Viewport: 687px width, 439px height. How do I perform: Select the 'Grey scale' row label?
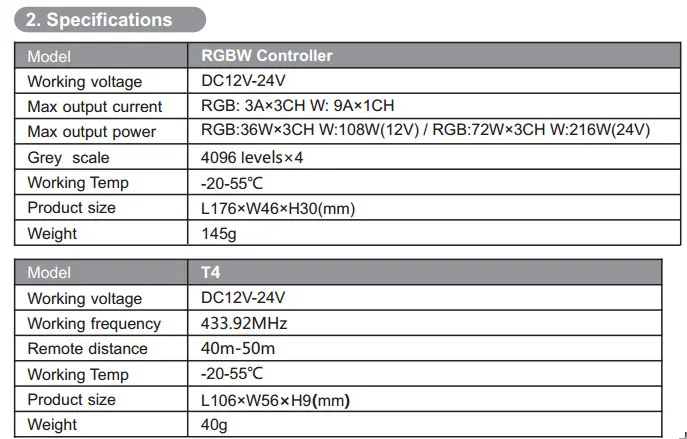(68, 157)
